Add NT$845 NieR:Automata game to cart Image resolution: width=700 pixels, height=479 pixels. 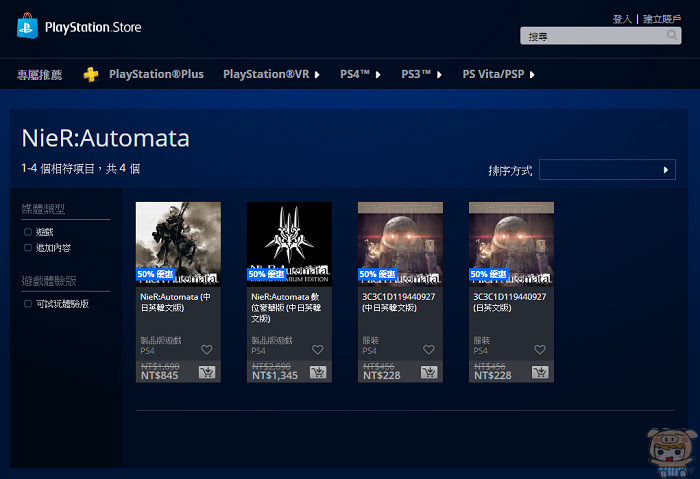click(207, 372)
